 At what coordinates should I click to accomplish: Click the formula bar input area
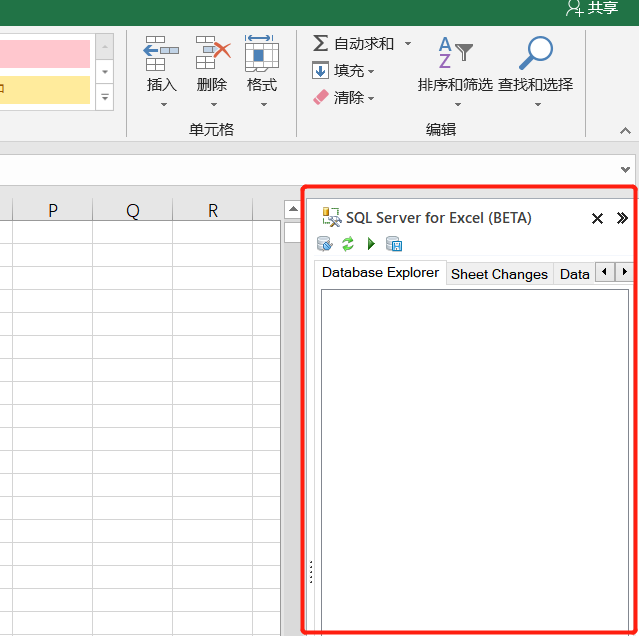(308, 169)
